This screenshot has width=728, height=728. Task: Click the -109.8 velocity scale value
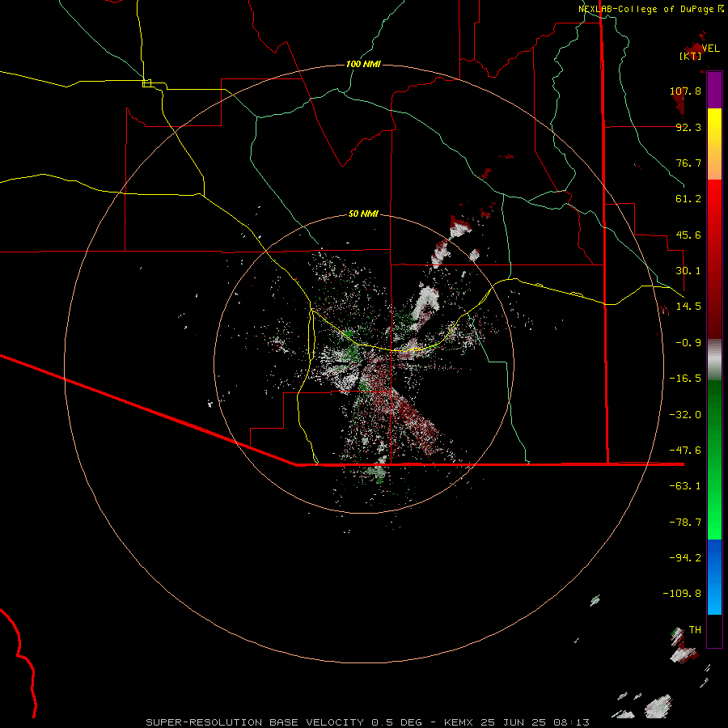(682, 594)
